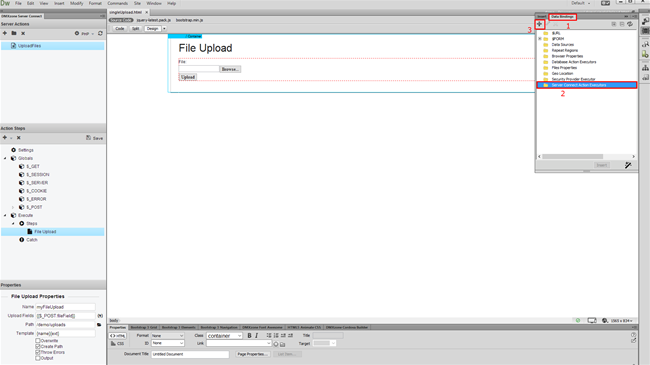Viewport: 650px width, 365px height.
Task: Click the plus icon in Data Bindings panel
Action: [539, 24]
